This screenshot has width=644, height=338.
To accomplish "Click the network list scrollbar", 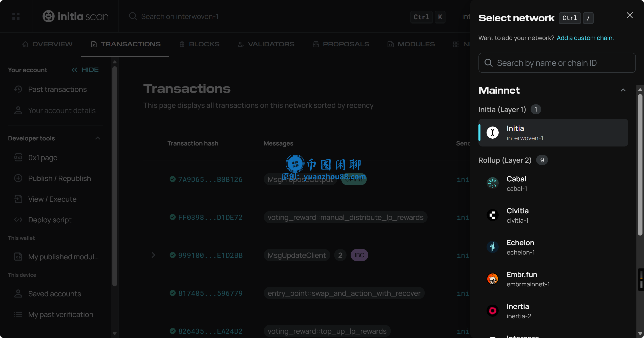I will tap(640, 164).
